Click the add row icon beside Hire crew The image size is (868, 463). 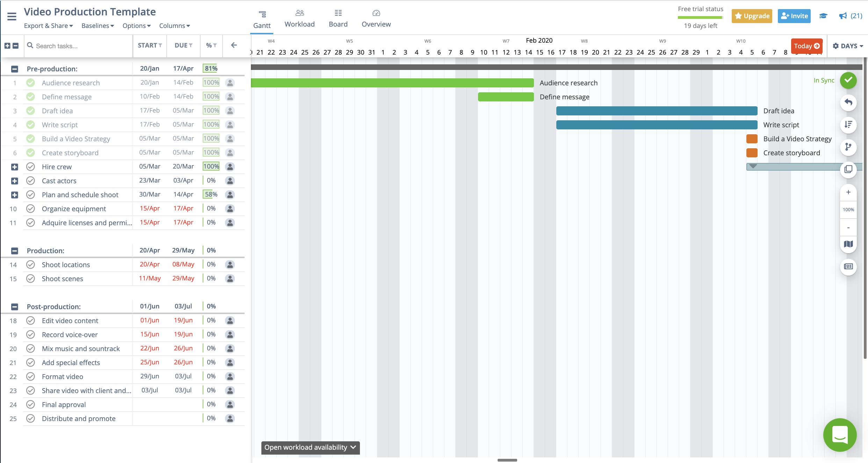[14, 166]
